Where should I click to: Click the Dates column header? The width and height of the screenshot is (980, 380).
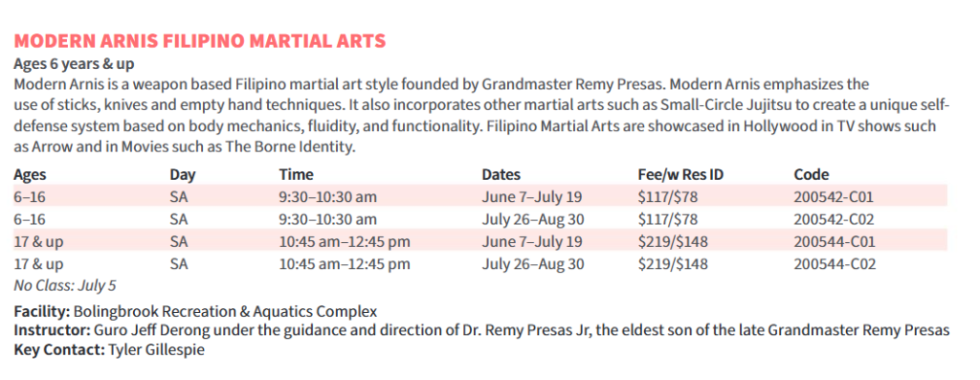pos(501,174)
